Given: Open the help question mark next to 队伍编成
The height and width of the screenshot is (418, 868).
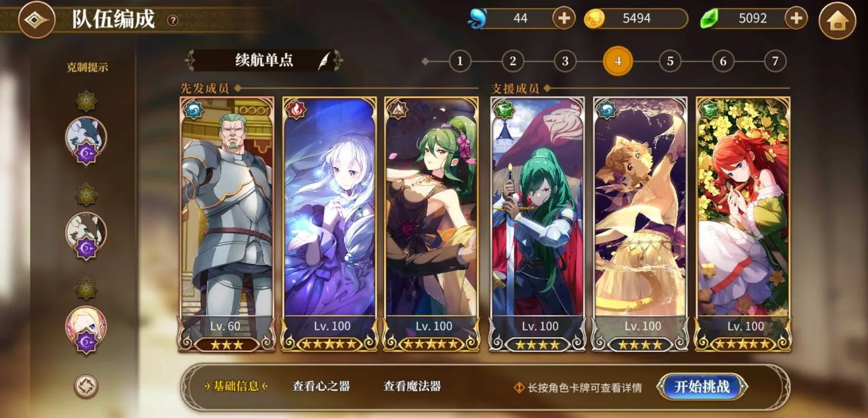Looking at the screenshot, I should point(172,20).
